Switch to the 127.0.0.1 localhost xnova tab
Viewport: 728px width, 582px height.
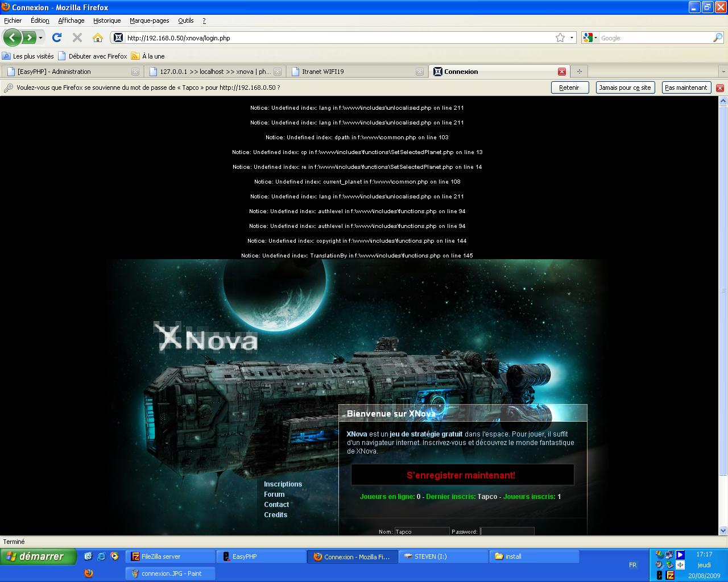click(214, 72)
